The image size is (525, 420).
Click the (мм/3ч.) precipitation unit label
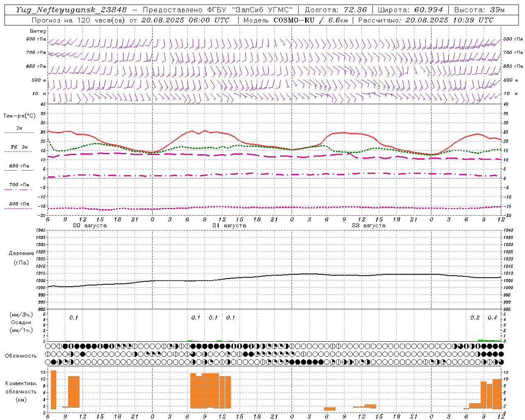[x=21, y=315]
